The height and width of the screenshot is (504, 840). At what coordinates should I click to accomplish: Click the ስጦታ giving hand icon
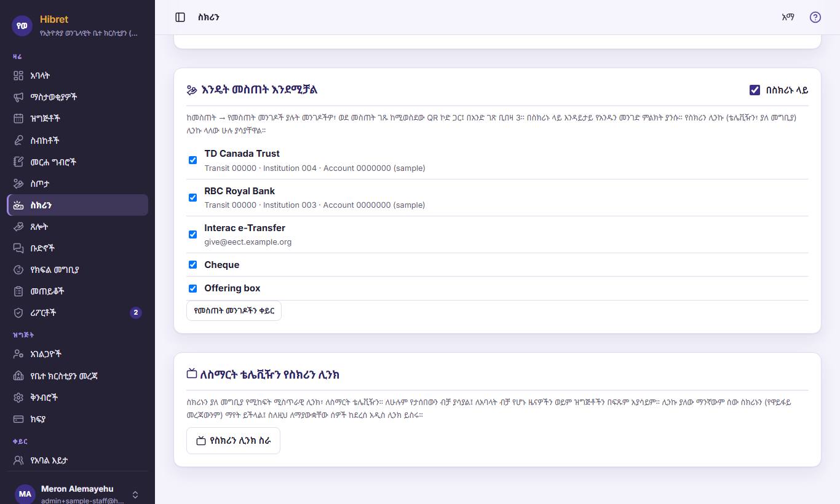pos(18,183)
